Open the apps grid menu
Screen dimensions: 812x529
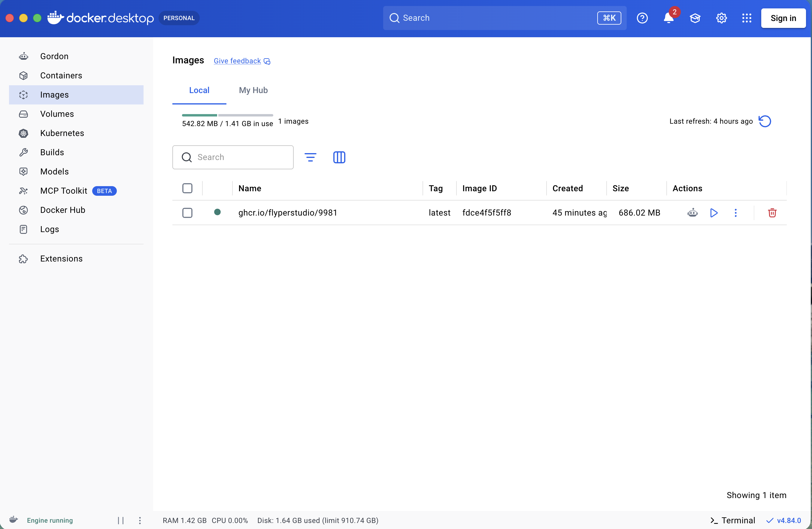tap(747, 18)
